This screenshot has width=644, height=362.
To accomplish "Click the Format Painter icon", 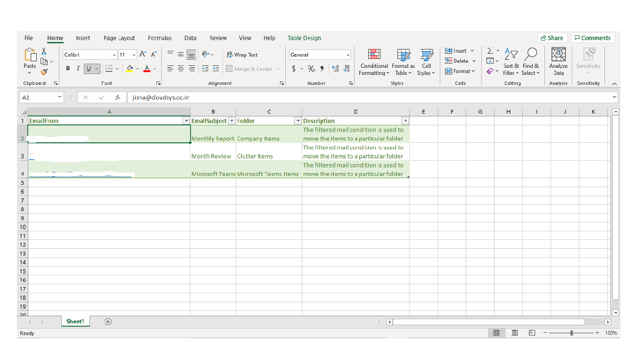I will pyautogui.click(x=44, y=72).
